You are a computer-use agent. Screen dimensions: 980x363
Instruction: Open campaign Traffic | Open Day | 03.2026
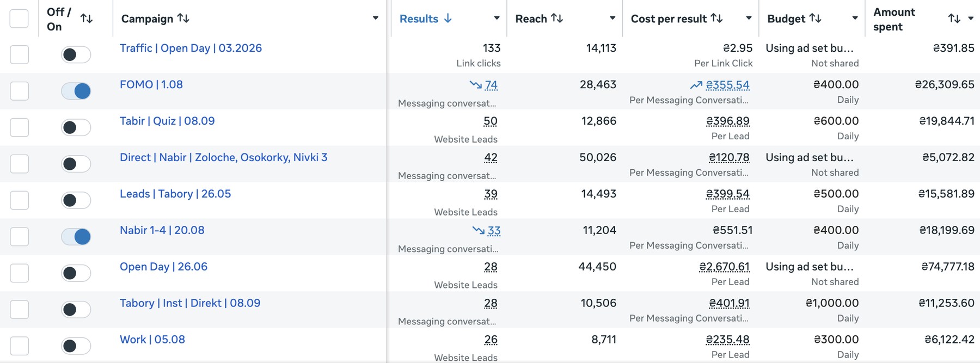(191, 48)
